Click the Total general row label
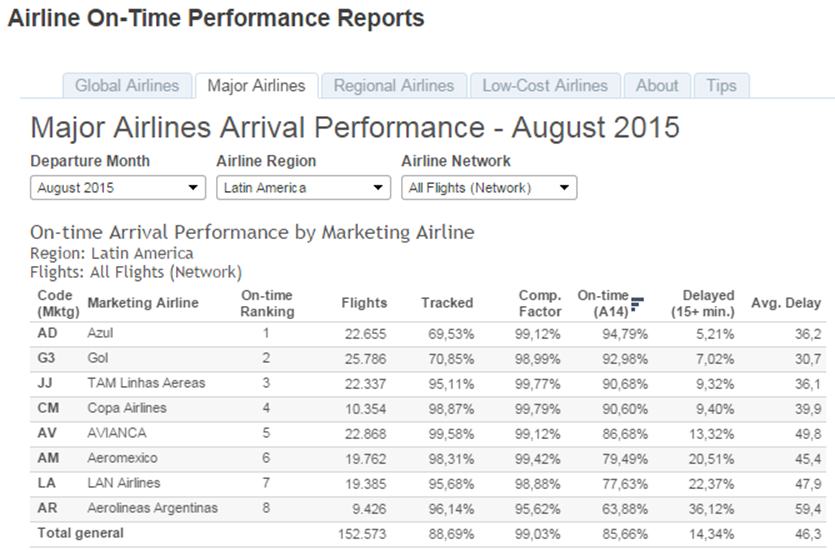This screenshot has width=835, height=550. [80, 533]
